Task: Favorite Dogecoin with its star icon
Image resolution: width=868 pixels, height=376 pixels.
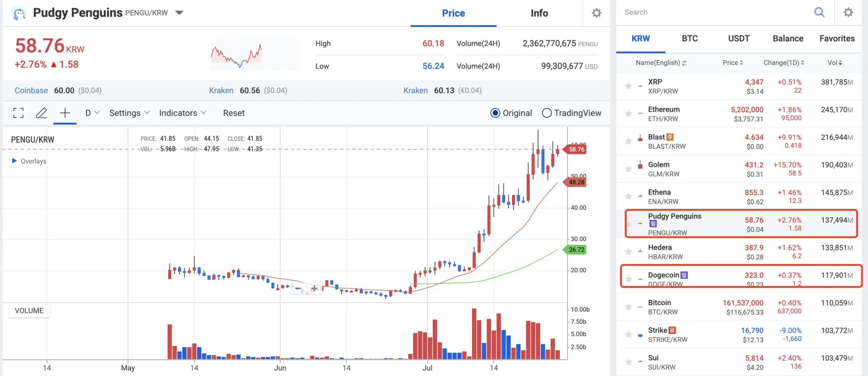Action: [629, 279]
